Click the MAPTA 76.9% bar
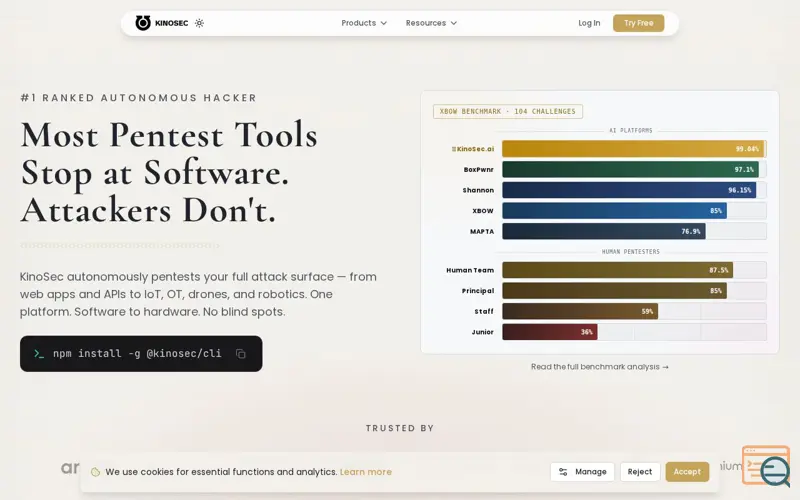This screenshot has width=800, height=500. click(604, 231)
